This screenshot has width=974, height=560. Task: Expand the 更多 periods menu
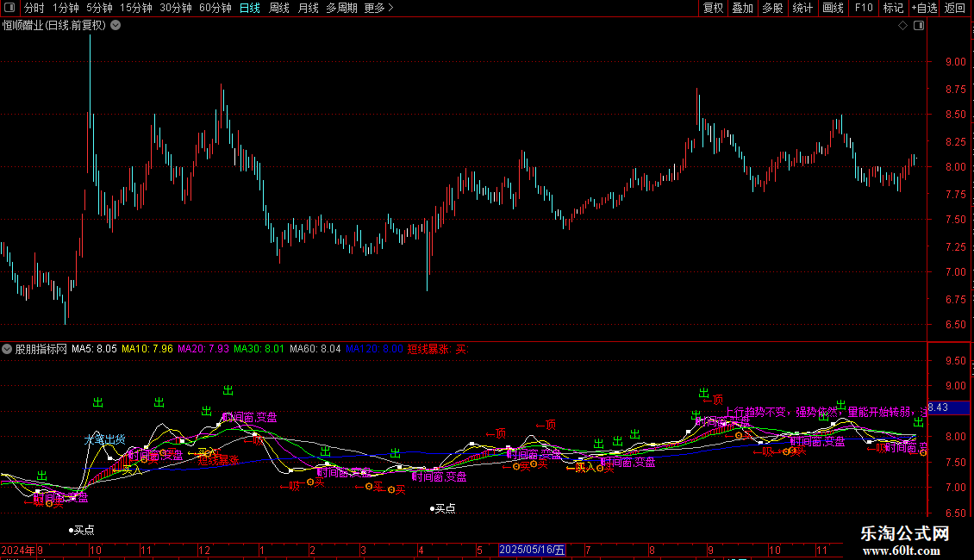pyautogui.click(x=379, y=8)
